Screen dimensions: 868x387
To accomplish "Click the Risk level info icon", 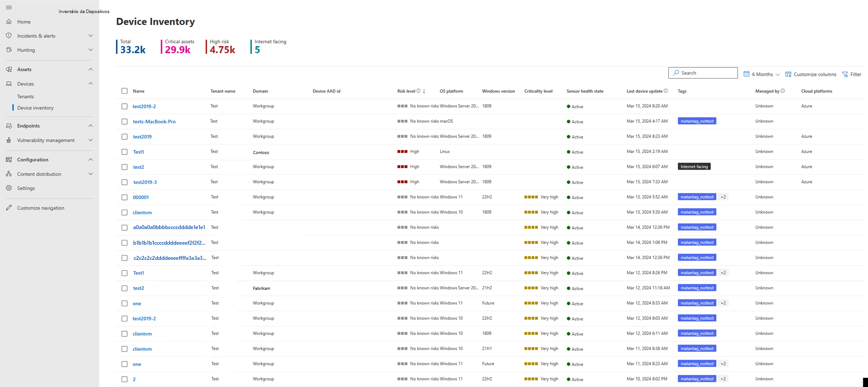I will (418, 91).
